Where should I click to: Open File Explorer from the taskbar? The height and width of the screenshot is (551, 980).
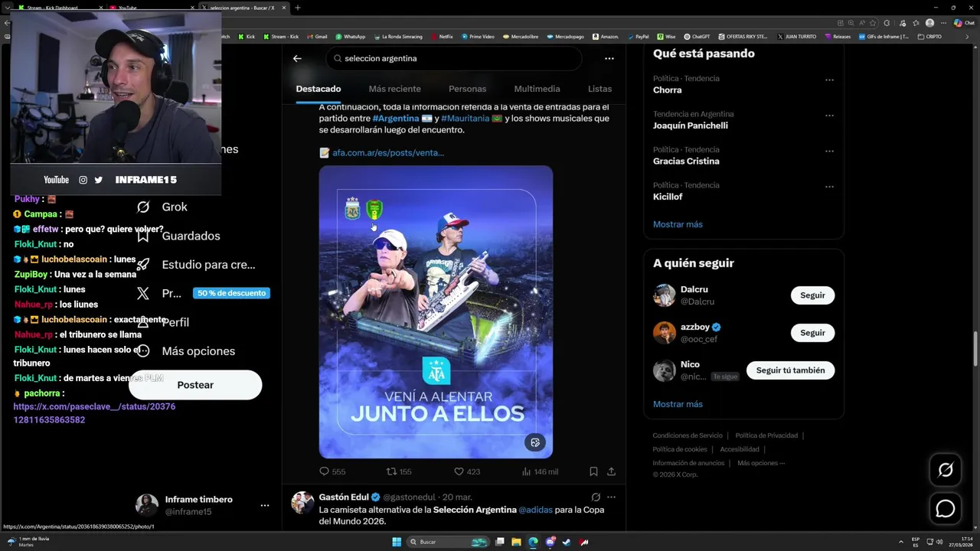click(x=516, y=542)
